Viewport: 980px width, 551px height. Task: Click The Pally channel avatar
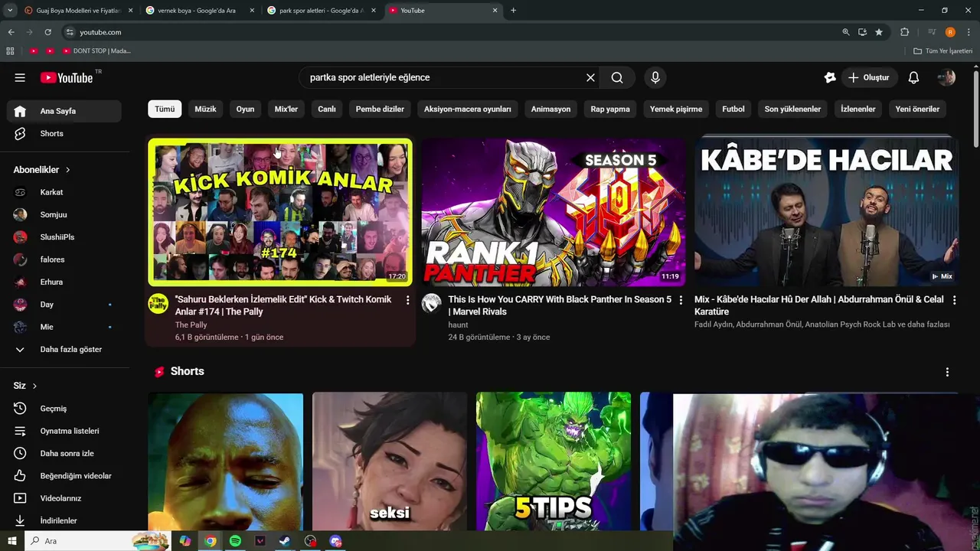click(x=158, y=304)
